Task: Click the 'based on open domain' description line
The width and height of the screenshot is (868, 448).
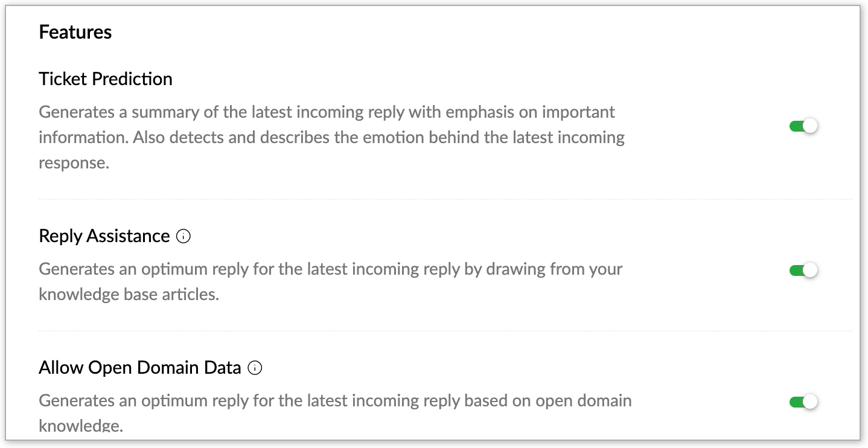Action: 335,401
